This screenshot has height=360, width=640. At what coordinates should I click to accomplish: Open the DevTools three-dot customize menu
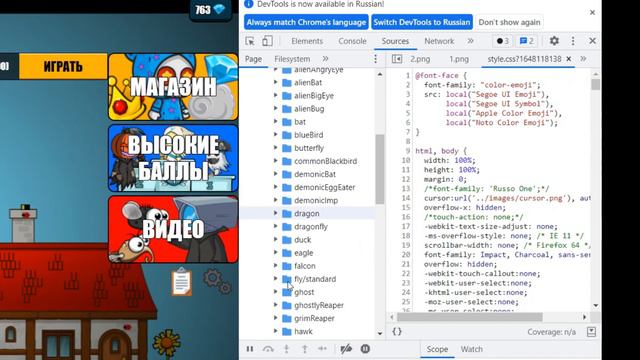tap(573, 41)
